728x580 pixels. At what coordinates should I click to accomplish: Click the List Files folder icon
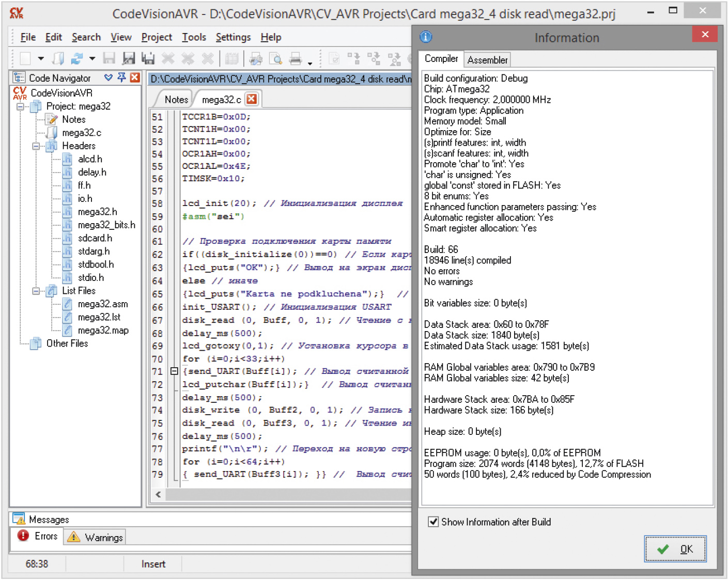[x=52, y=291]
